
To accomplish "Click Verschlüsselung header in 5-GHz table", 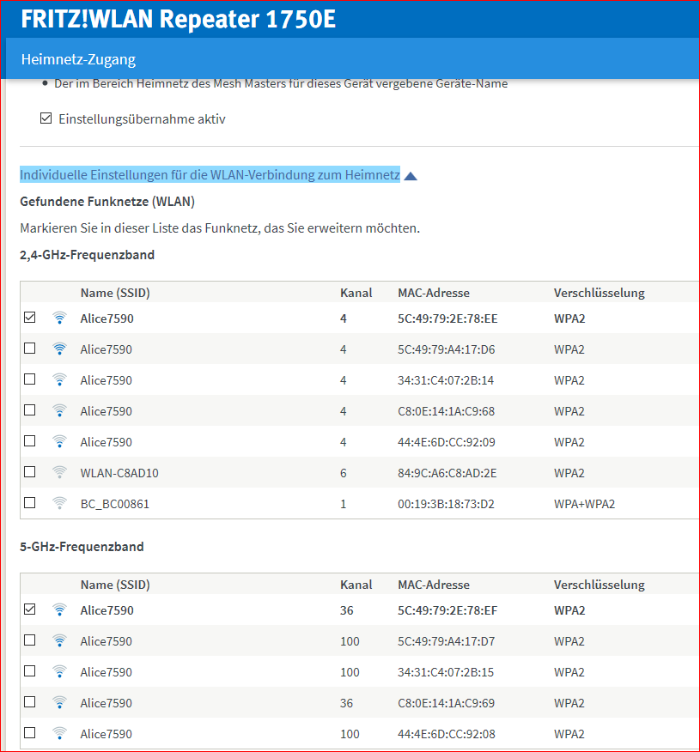I will tap(600, 585).
